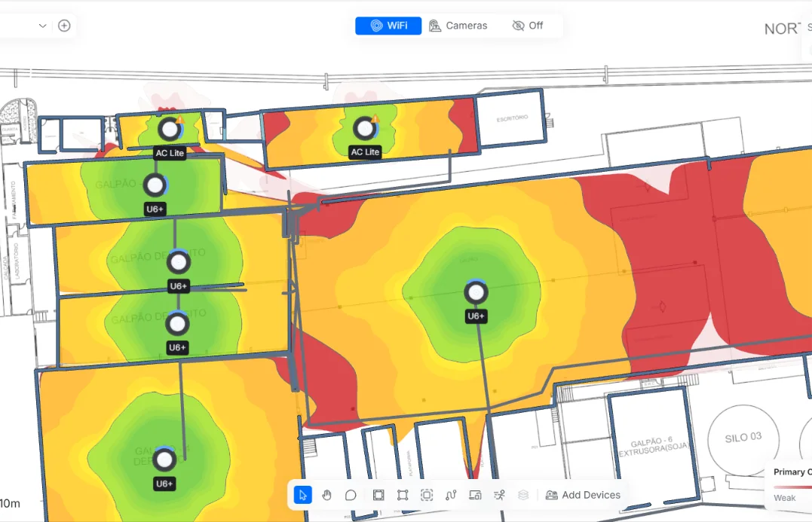The height and width of the screenshot is (522, 812).
Task: Choose the cable path drawing tool
Action: pos(451,495)
